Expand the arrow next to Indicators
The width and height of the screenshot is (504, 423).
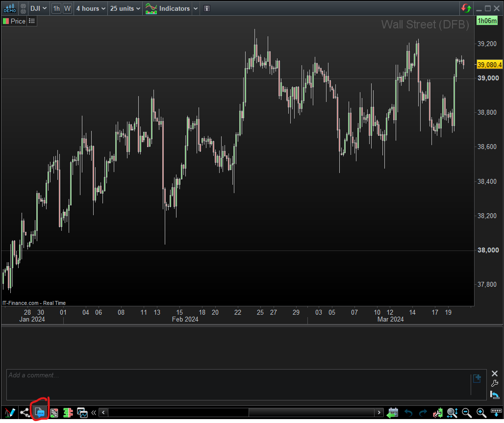[196, 9]
